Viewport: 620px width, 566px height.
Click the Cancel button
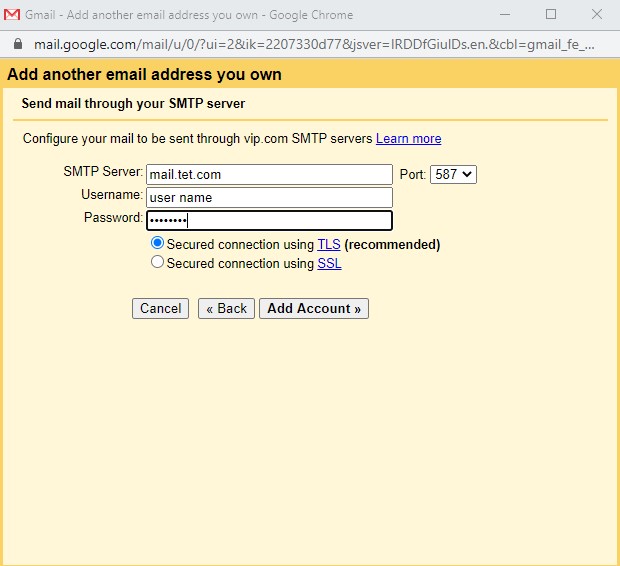[x=161, y=309]
